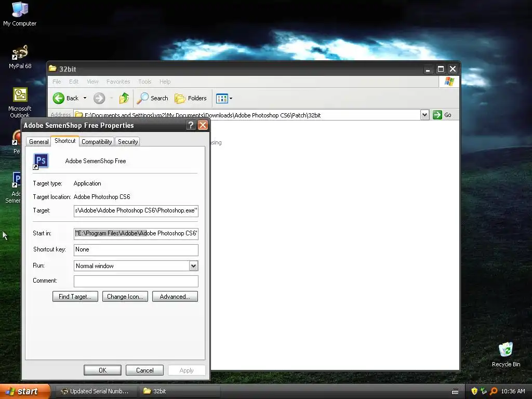532x399 pixels.
Task: Open the Start menu
Action: tap(25, 392)
